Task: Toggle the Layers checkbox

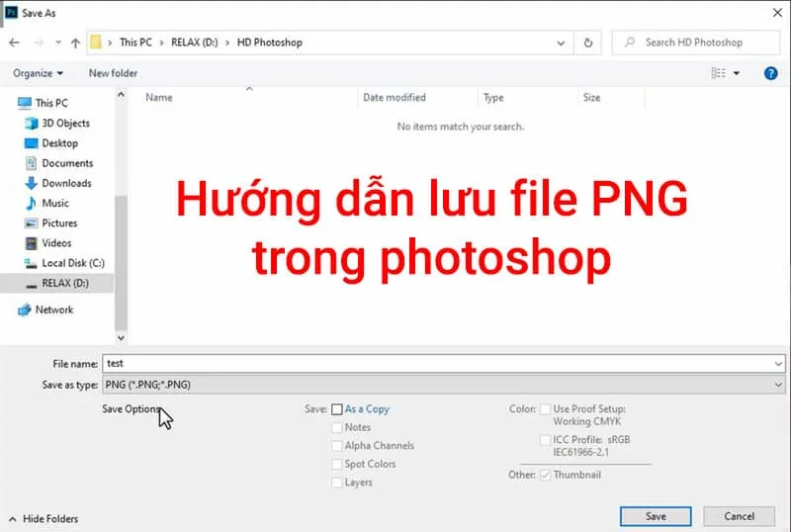Action: click(x=336, y=483)
